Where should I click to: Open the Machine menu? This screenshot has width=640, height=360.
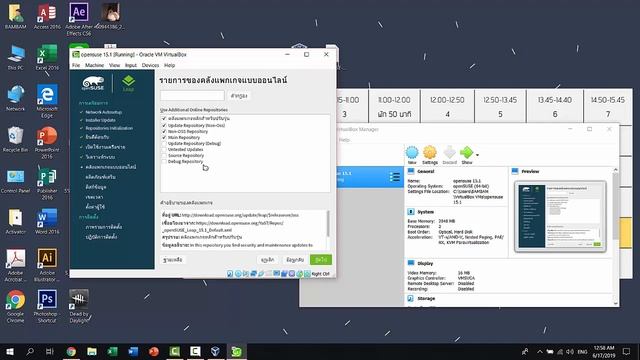coord(94,65)
